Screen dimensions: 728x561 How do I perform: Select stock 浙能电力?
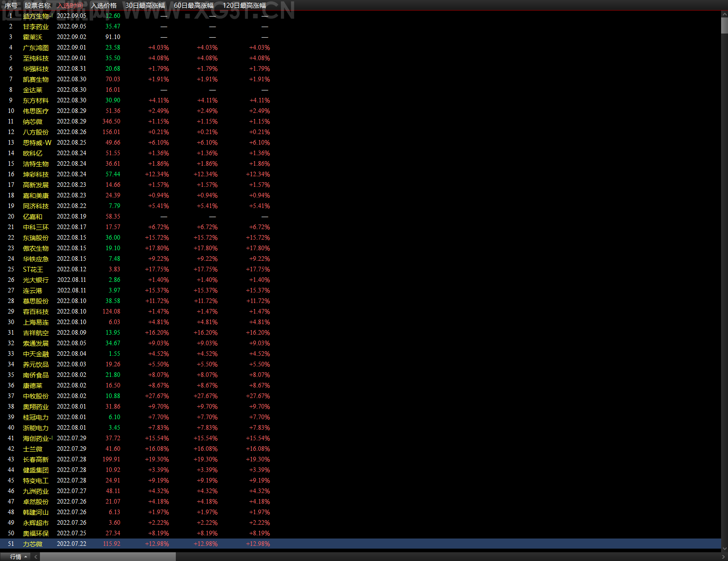36,428
